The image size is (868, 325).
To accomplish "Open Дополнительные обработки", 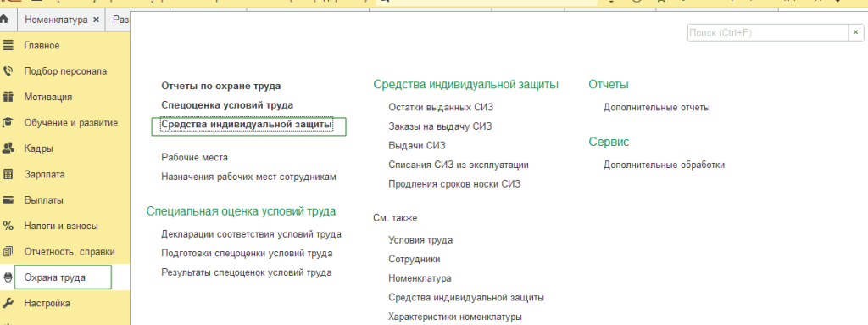I will tap(665, 165).
